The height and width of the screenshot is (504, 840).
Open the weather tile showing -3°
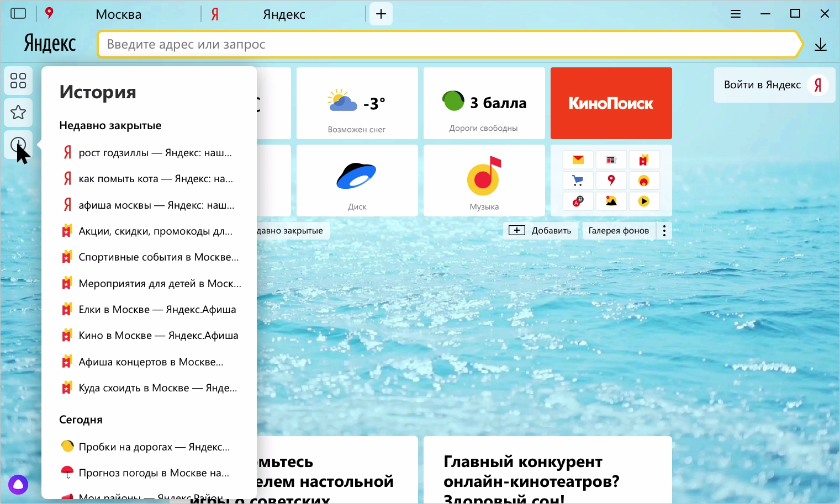point(357,103)
